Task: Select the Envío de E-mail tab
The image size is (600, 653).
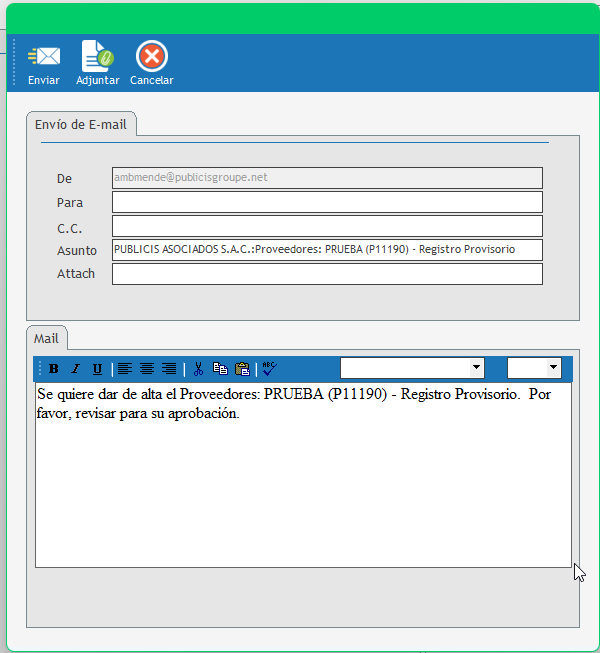Action: pyautogui.click(x=81, y=124)
